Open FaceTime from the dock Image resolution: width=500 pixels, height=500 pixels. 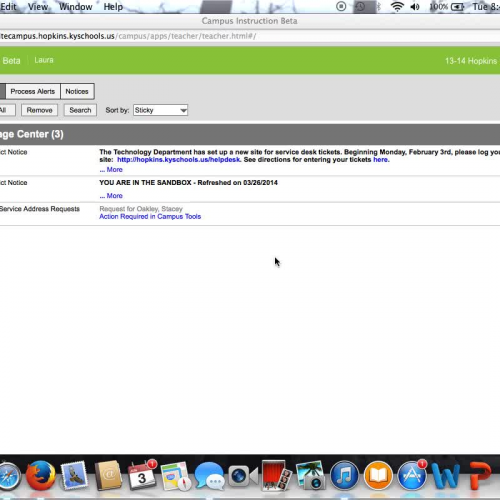[243, 476]
